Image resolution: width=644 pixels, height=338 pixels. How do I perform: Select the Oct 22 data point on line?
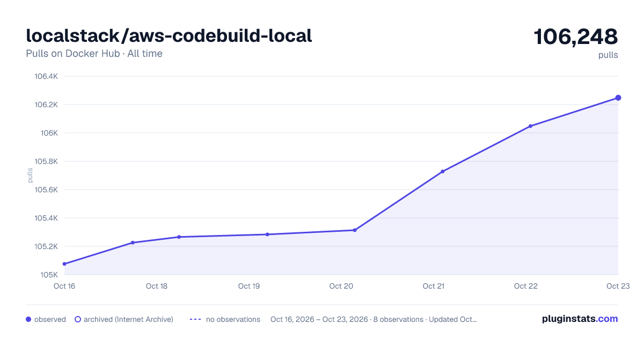click(530, 126)
